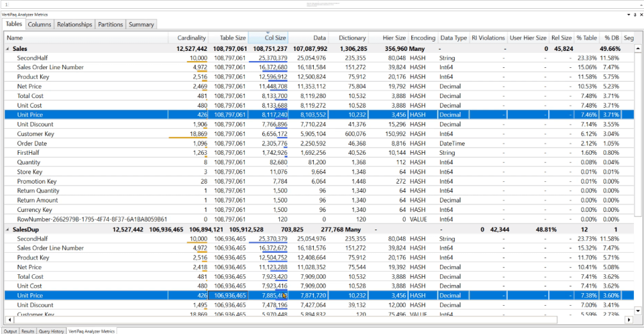Select the Sales Product Key row

(x=319, y=77)
